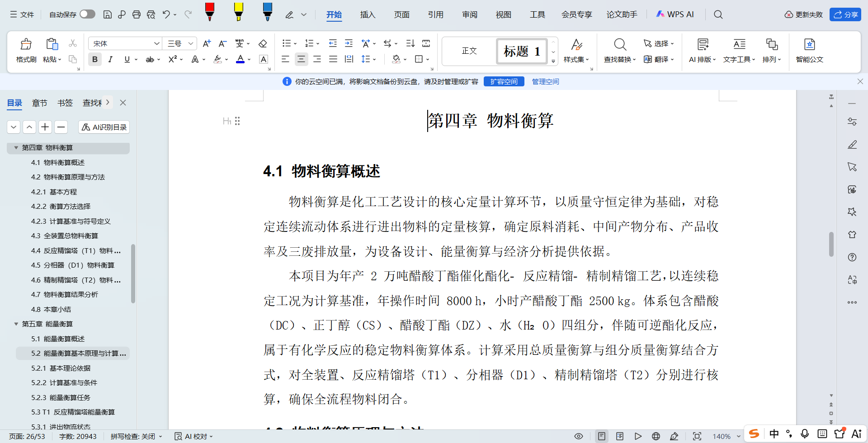Collapse the 第四章 物料衡算 tree node
Screen dimensions: 868x443
click(x=16, y=148)
